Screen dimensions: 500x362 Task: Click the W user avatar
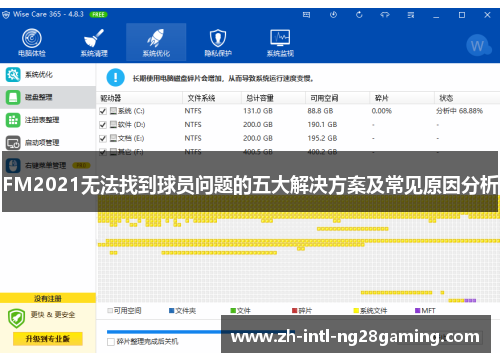tap(478, 45)
